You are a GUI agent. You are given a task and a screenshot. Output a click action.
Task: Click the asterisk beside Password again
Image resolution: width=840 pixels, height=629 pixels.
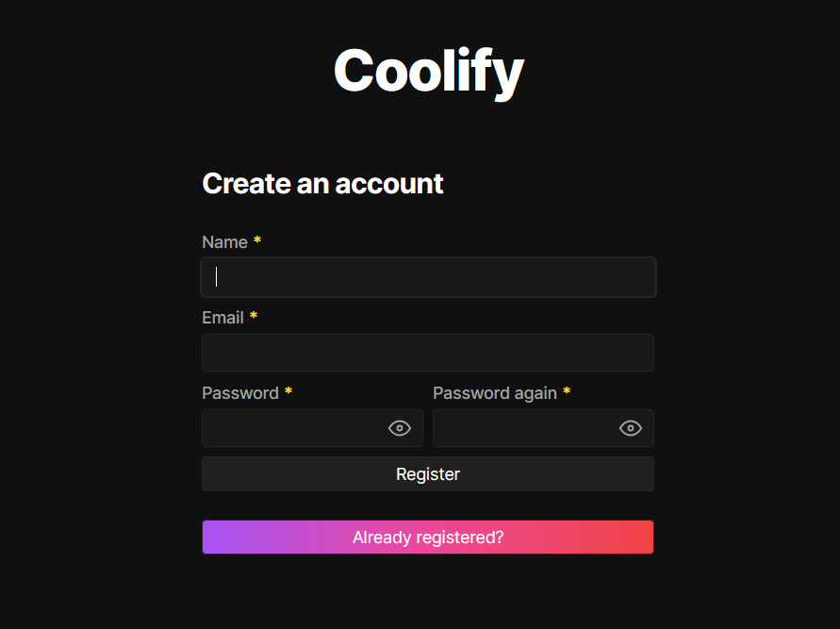(566, 391)
